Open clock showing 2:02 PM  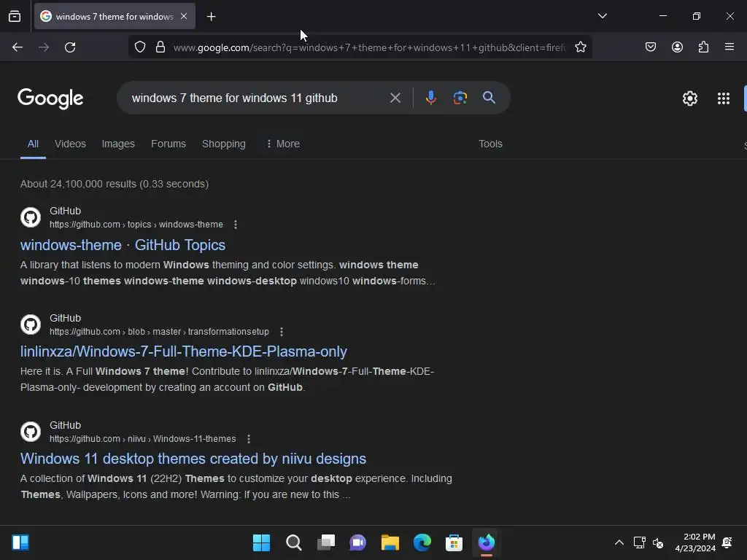pyautogui.click(x=695, y=542)
